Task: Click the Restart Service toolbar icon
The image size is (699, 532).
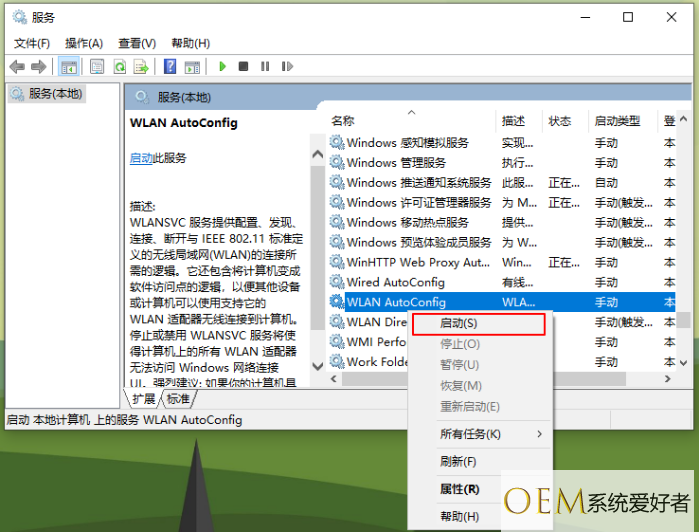Action: pyautogui.click(x=288, y=67)
